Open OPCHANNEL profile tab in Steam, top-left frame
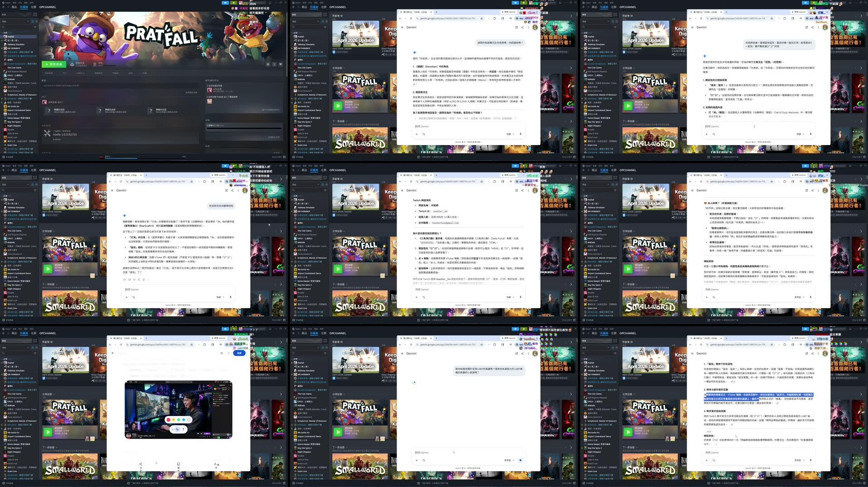 pyautogui.click(x=48, y=7)
